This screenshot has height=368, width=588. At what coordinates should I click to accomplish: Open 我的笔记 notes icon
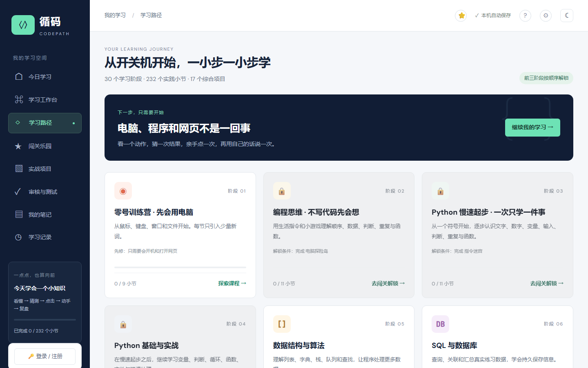[x=19, y=214]
